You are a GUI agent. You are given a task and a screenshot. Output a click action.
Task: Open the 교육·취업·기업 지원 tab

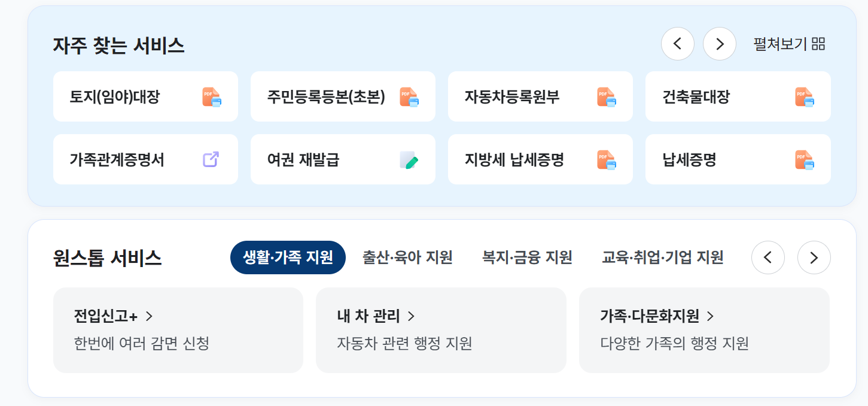663,257
